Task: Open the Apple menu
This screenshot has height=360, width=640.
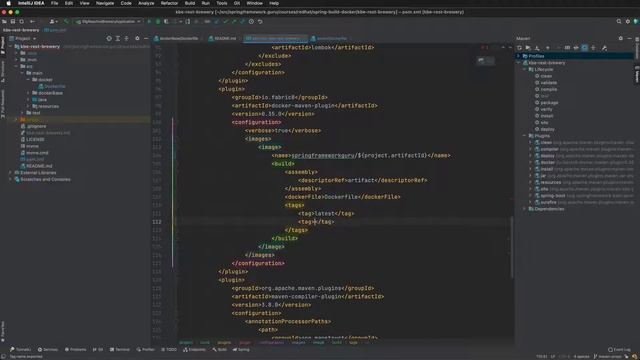Action: pos(8,3)
